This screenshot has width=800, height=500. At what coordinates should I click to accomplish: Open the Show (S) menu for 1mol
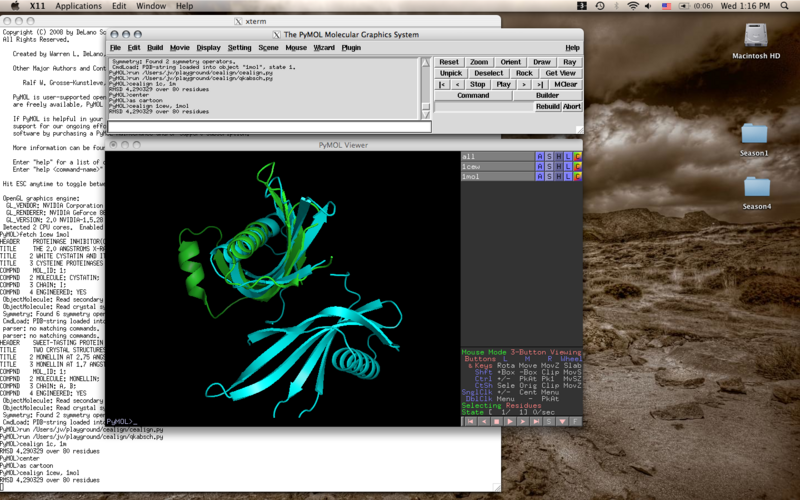[x=549, y=176]
